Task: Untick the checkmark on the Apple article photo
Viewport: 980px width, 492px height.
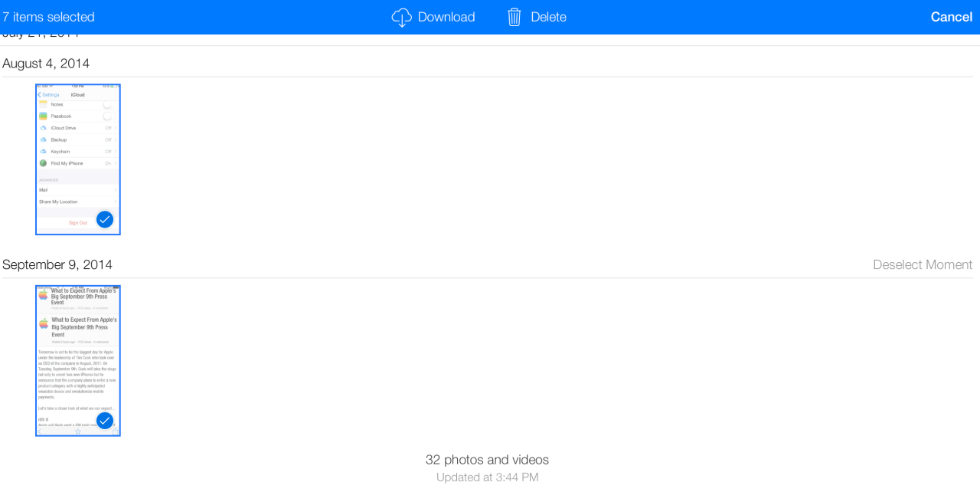Action: pyautogui.click(x=105, y=421)
